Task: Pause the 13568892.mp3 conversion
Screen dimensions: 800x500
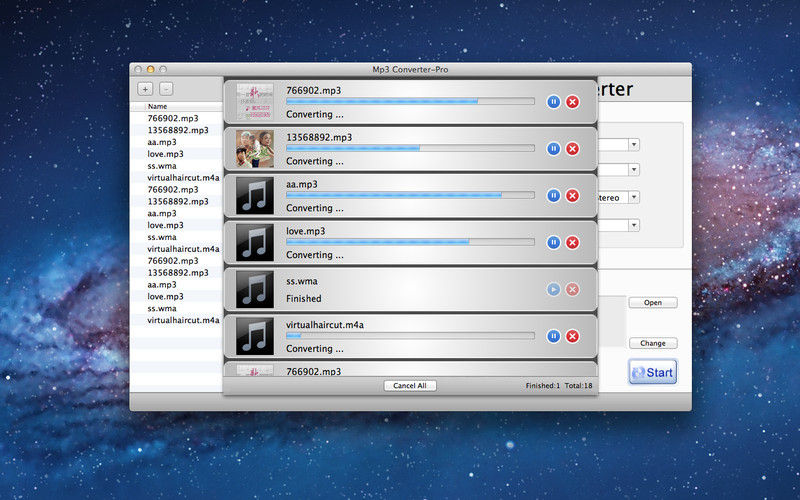Action: coord(553,148)
